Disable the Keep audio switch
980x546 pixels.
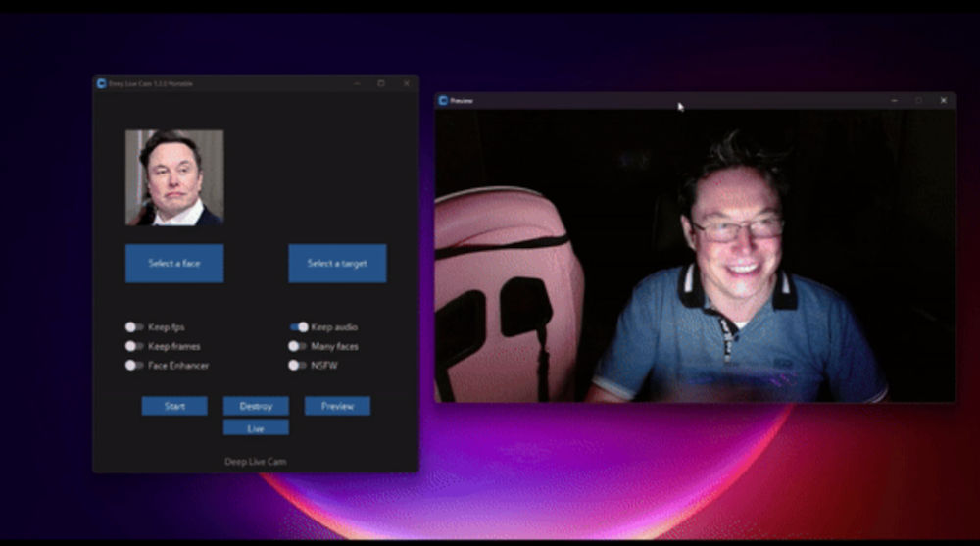[299, 327]
